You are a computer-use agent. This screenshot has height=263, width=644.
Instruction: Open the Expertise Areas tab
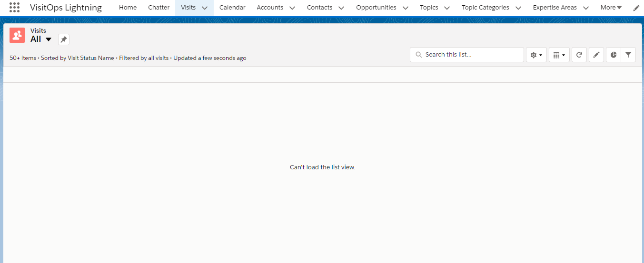555,8
